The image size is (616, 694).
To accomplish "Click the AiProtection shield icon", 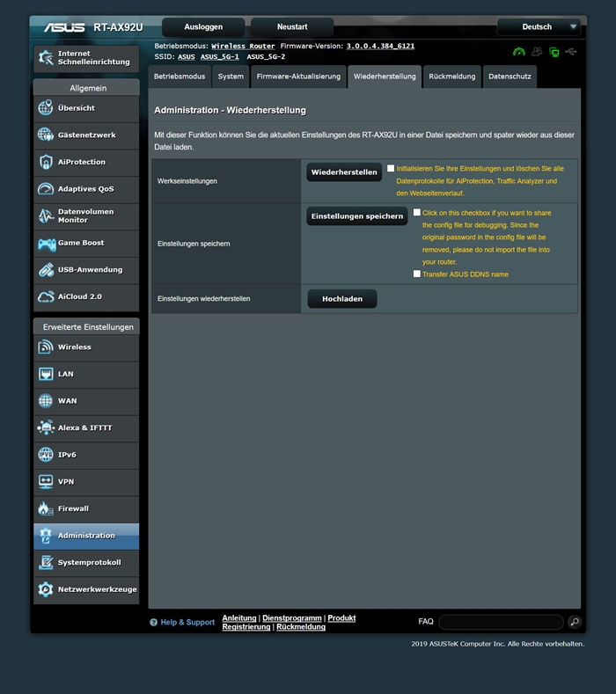I will pyautogui.click(x=46, y=162).
